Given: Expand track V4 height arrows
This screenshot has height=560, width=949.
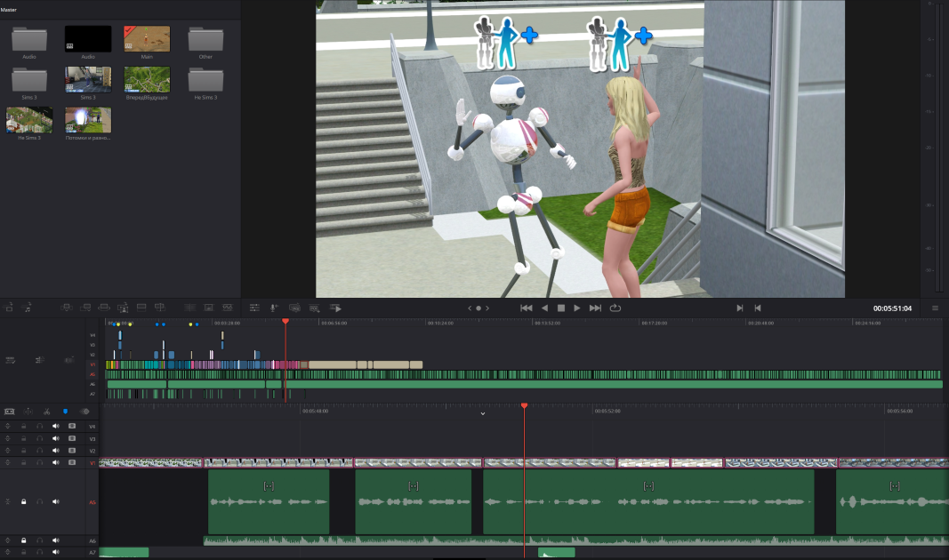Looking at the screenshot, I should (8, 427).
